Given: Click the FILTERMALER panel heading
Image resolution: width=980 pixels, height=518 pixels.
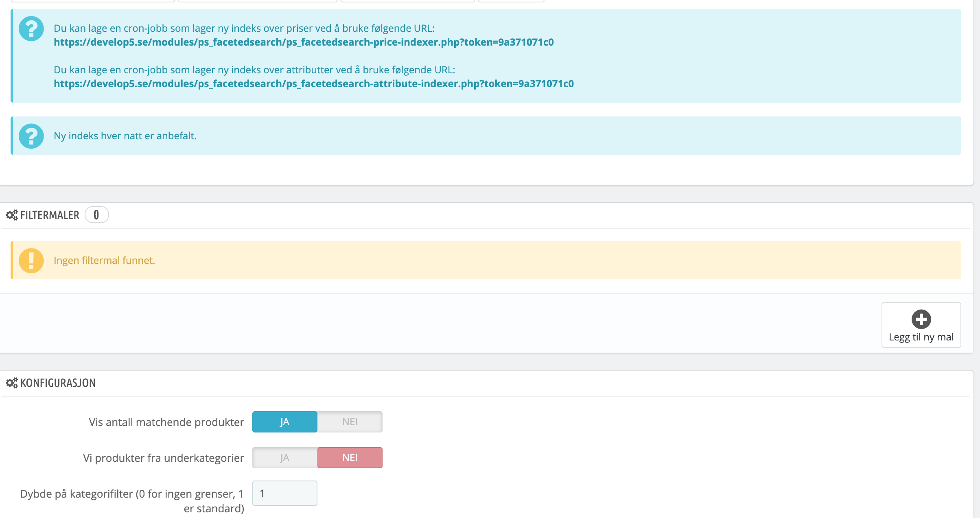Looking at the screenshot, I should 50,215.
